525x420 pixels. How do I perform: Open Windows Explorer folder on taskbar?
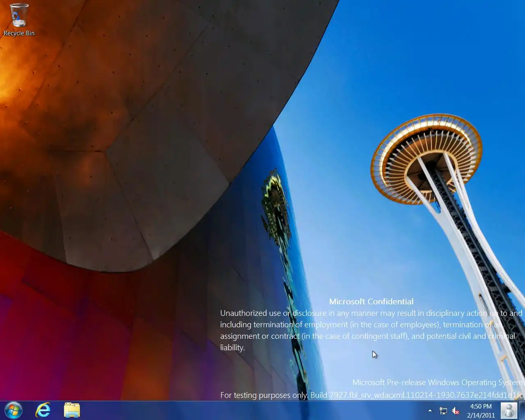pyautogui.click(x=72, y=410)
